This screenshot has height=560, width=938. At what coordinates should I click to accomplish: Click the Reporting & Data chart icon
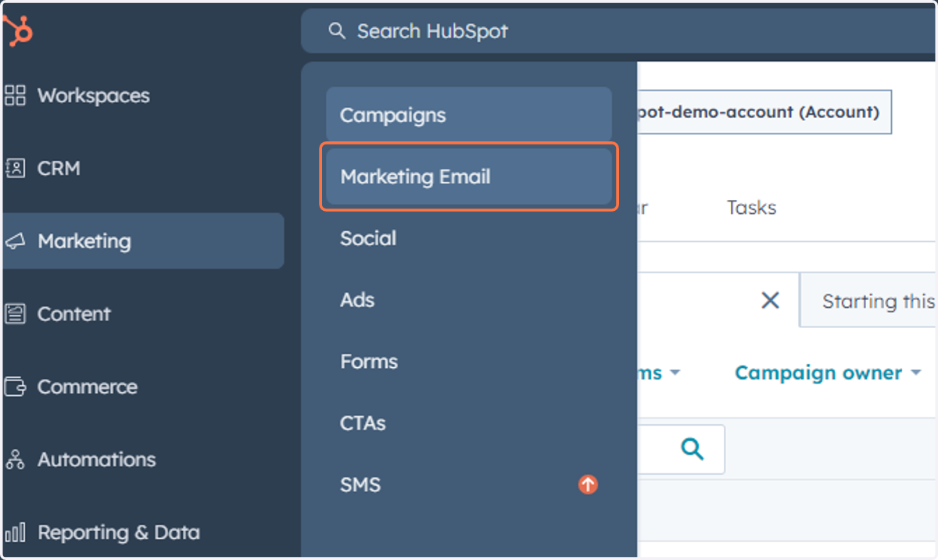15,532
